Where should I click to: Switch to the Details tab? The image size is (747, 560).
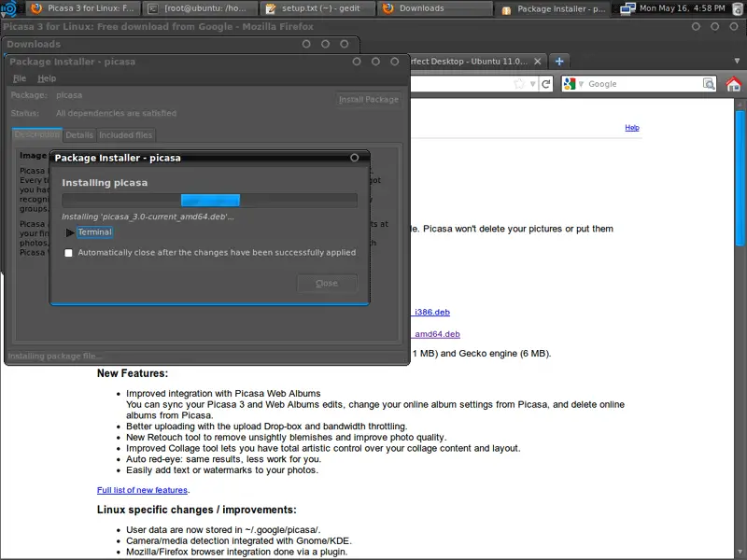pyautogui.click(x=79, y=135)
